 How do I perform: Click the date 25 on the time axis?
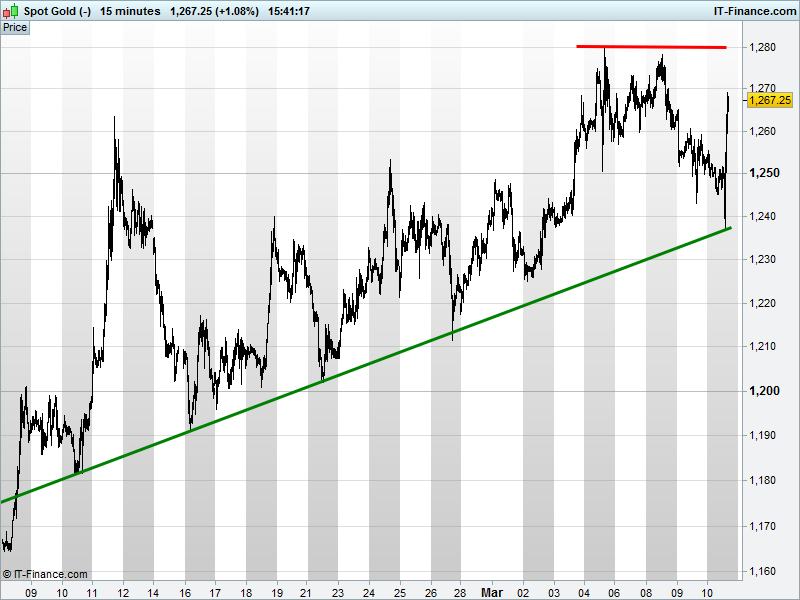400,593
